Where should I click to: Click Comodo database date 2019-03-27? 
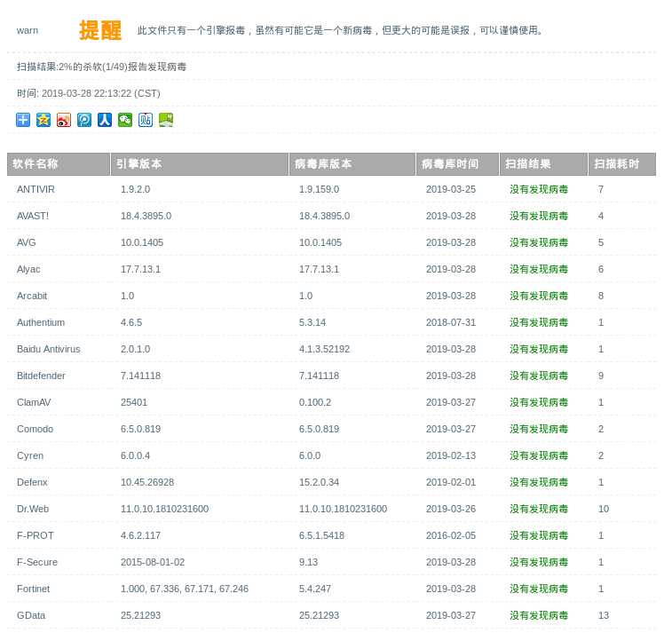(450, 429)
